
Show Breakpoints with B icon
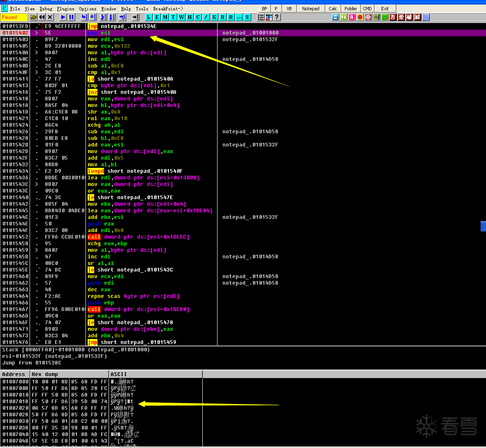point(222,17)
